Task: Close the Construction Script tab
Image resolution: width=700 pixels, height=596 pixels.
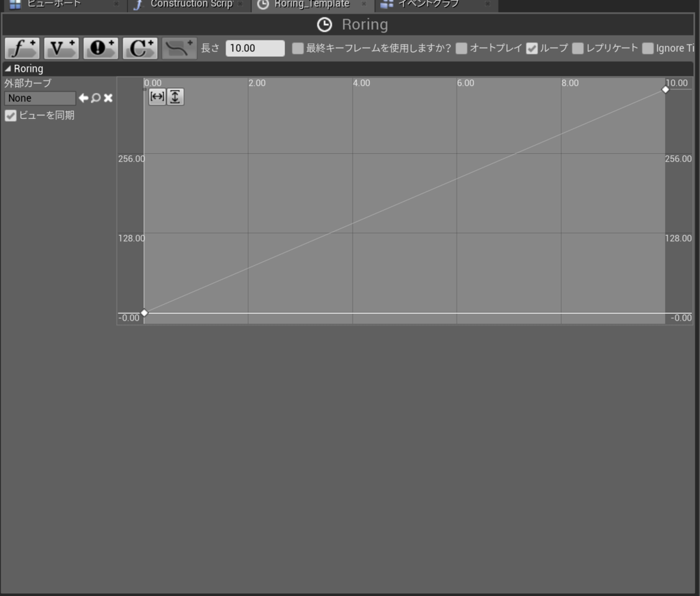Action: coord(240,4)
